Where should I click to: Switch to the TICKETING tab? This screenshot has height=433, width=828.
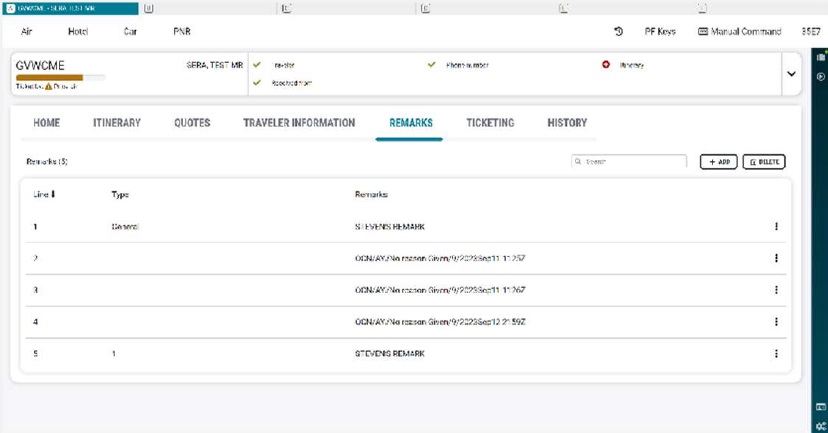pyautogui.click(x=490, y=123)
